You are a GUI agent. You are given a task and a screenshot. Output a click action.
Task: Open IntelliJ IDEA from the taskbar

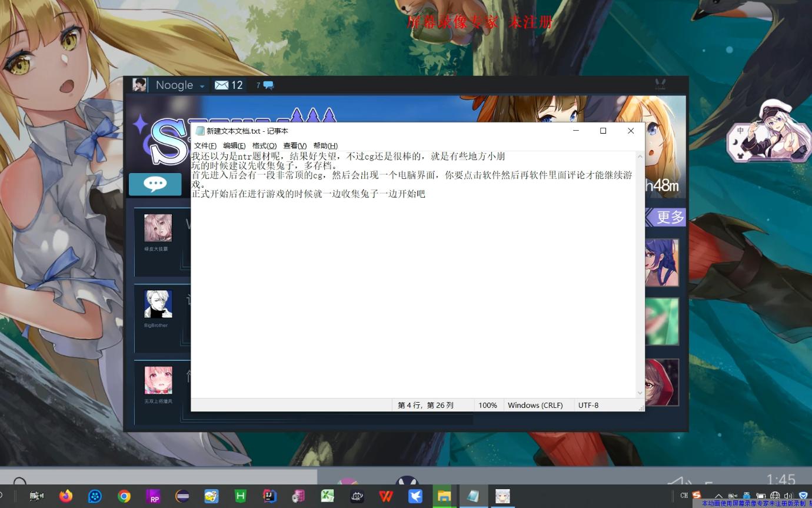point(269,496)
